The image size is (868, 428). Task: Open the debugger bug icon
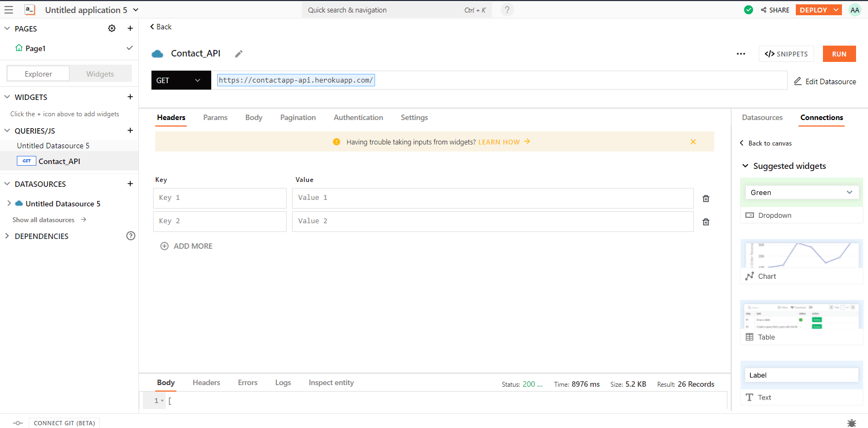pyautogui.click(x=851, y=423)
